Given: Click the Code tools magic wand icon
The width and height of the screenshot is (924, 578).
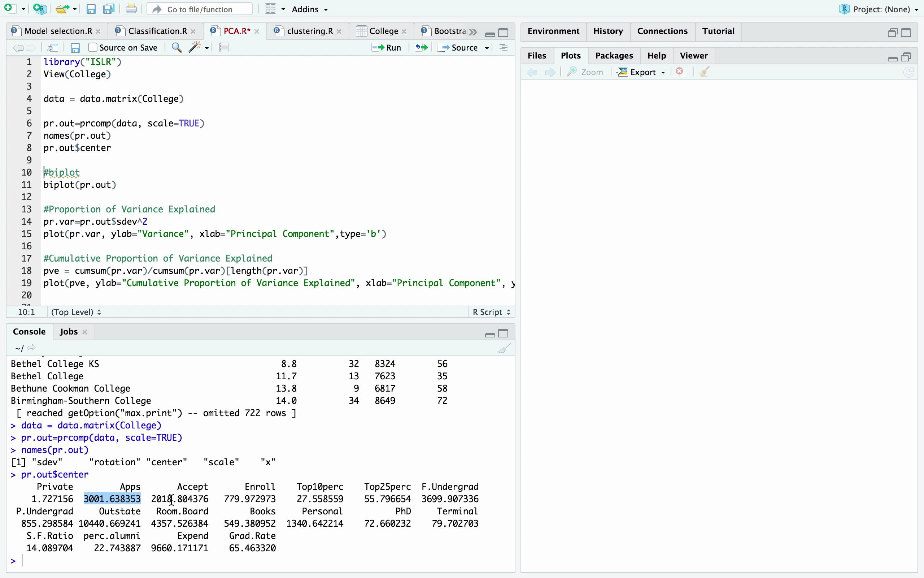Looking at the screenshot, I should pos(195,47).
